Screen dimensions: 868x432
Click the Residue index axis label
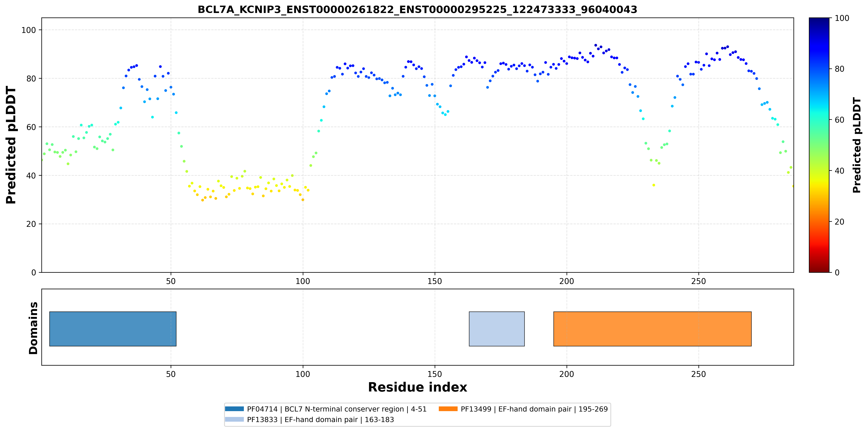click(418, 387)
